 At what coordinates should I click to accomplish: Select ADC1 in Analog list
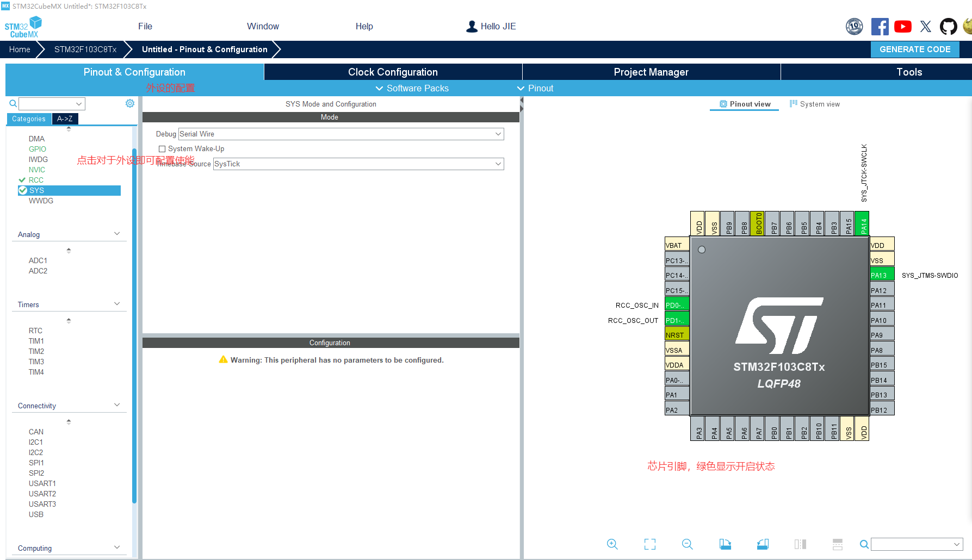click(x=38, y=260)
